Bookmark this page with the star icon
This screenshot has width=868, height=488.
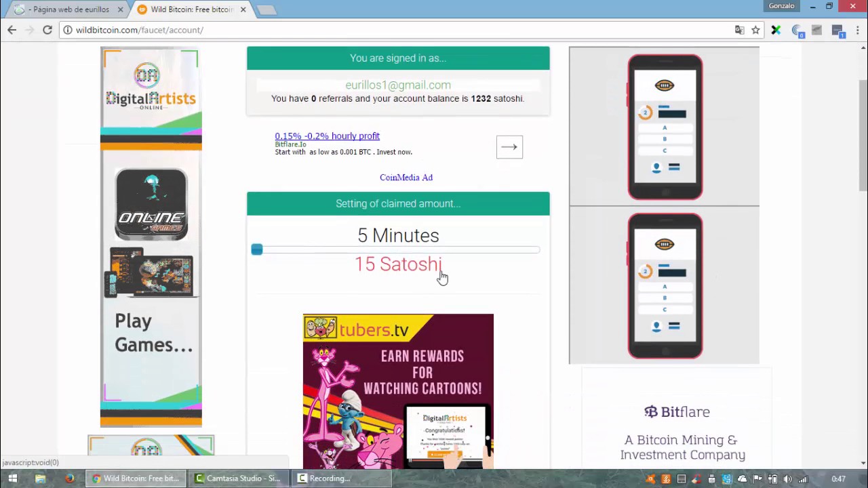point(755,30)
